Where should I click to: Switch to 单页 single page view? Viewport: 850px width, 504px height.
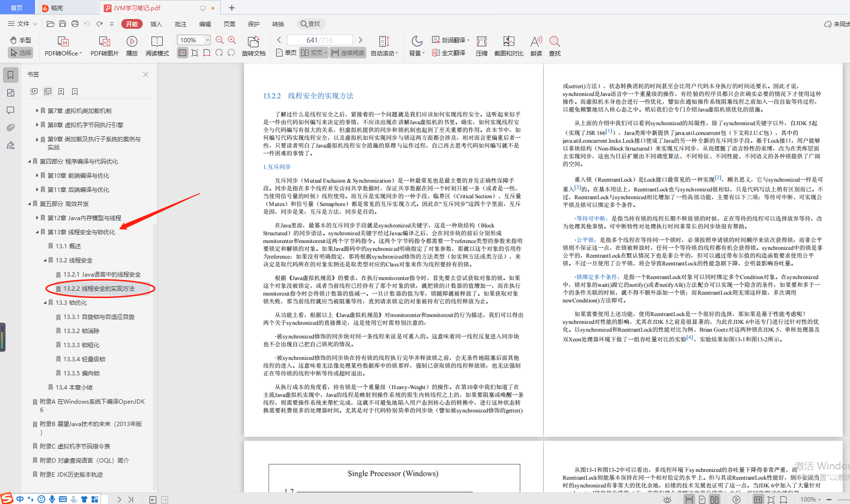286,53
